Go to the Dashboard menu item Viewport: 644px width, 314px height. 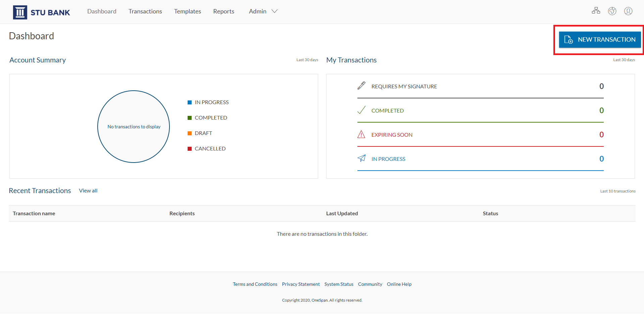tap(102, 11)
